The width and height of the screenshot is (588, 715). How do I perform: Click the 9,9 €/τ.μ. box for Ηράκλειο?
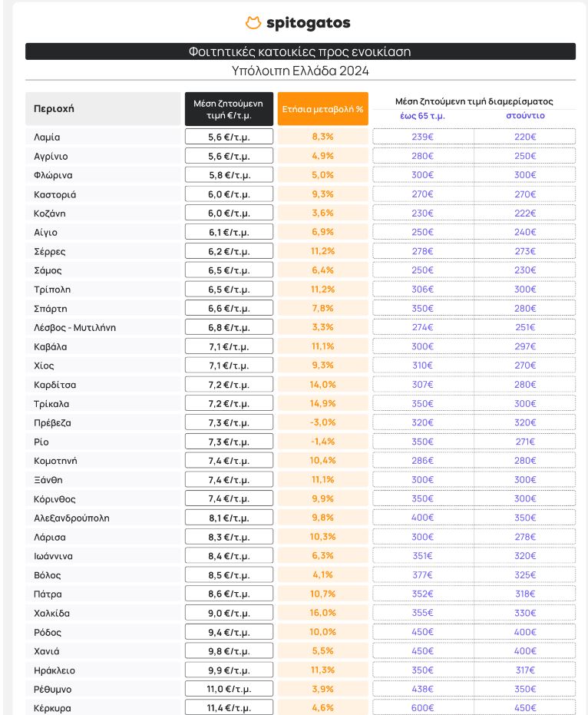229,670
